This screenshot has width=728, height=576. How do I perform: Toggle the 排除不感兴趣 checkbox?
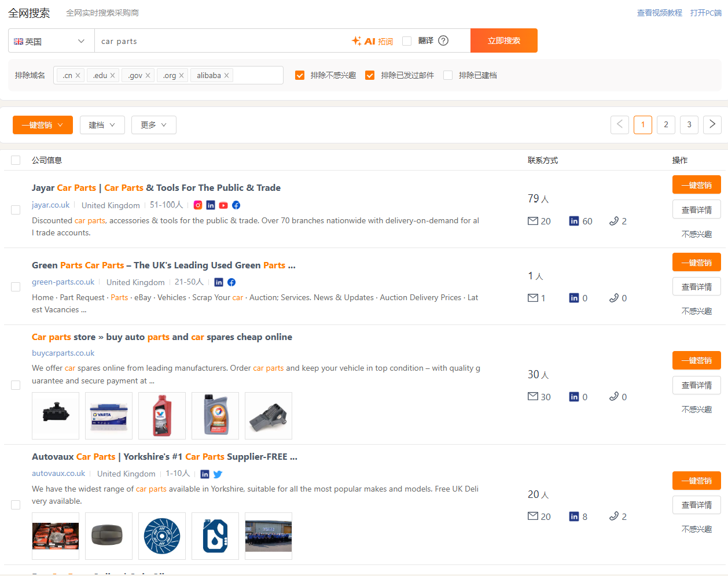coord(300,75)
